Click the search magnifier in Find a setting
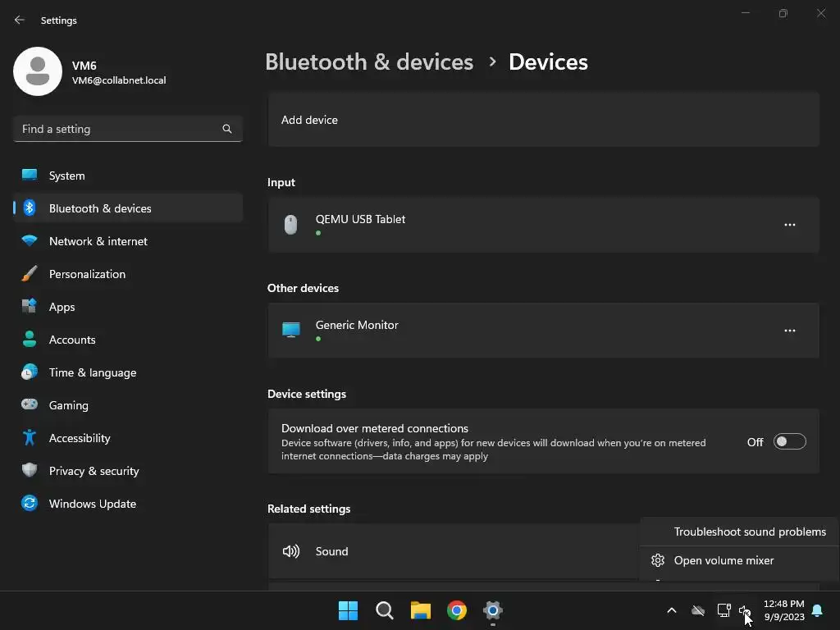 click(x=227, y=129)
